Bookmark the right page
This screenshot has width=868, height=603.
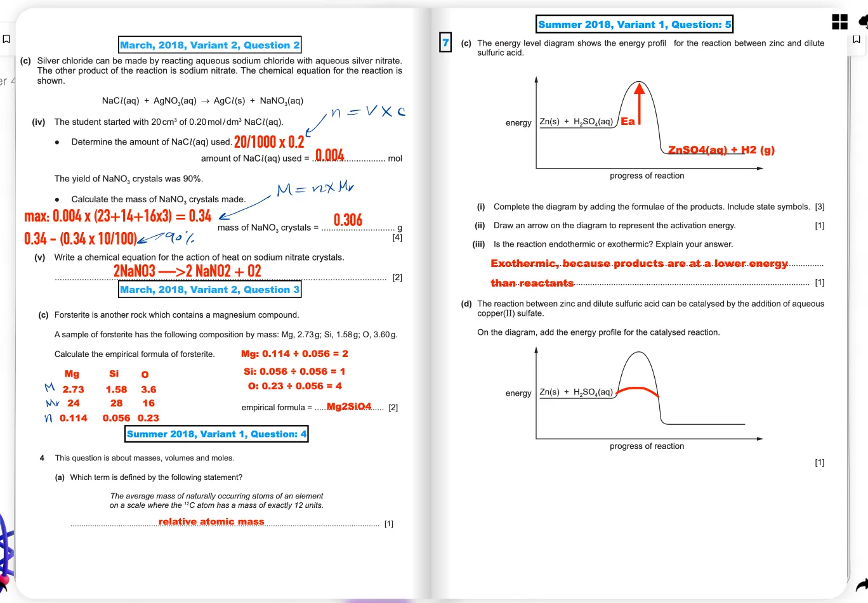point(857,38)
